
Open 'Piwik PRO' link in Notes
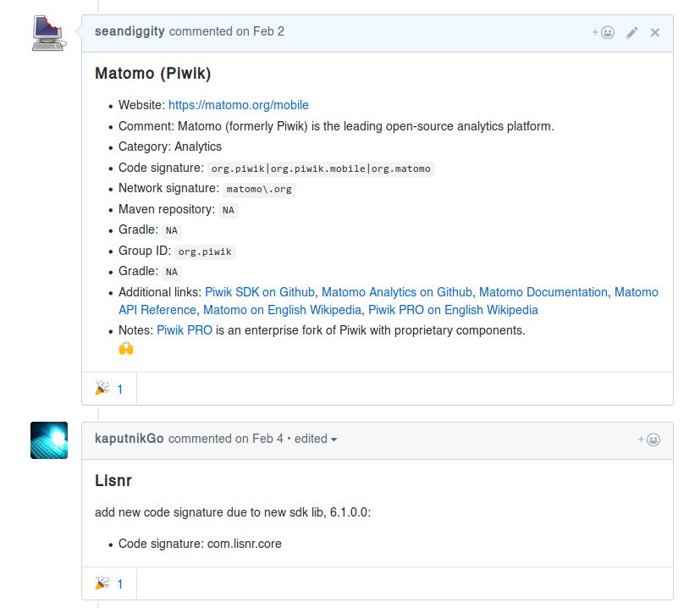[x=185, y=330]
